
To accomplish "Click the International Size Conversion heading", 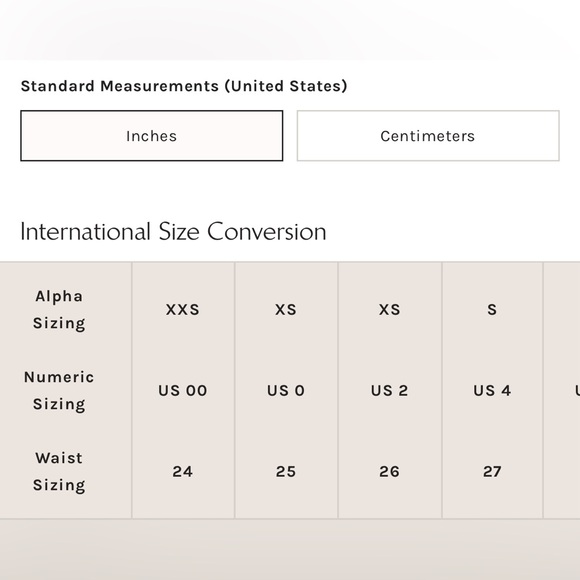I will click(173, 232).
